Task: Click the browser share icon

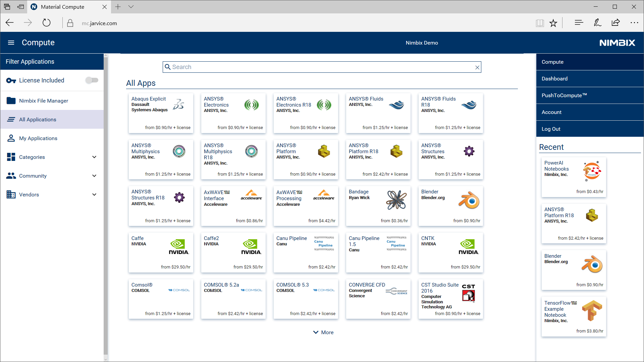Action: tap(615, 23)
